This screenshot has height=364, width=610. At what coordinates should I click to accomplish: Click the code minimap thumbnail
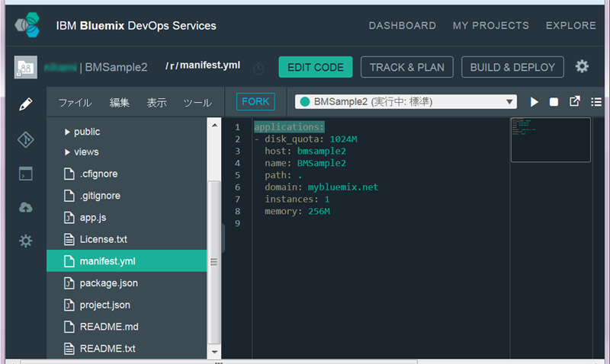[551, 140]
